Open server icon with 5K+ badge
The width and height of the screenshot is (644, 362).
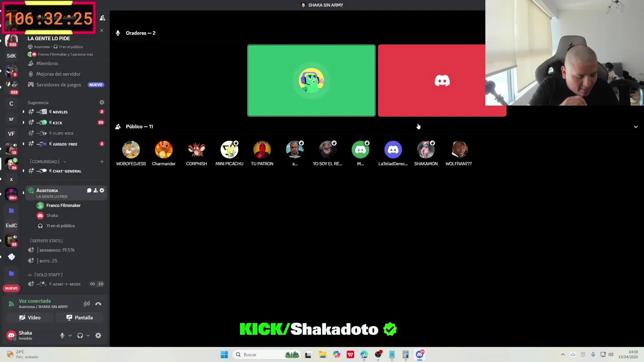(x=11, y=194)
